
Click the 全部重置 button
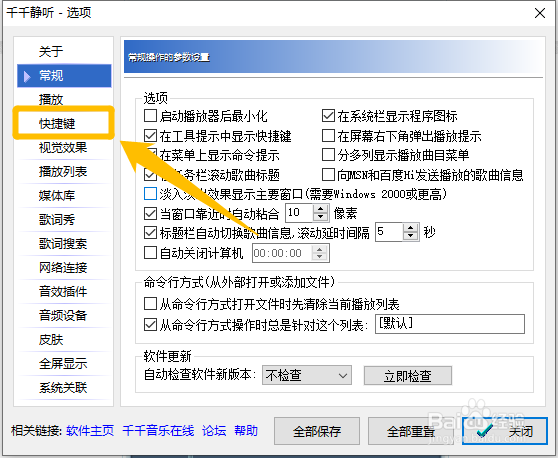pyautogui.click(x=411, y=431)
